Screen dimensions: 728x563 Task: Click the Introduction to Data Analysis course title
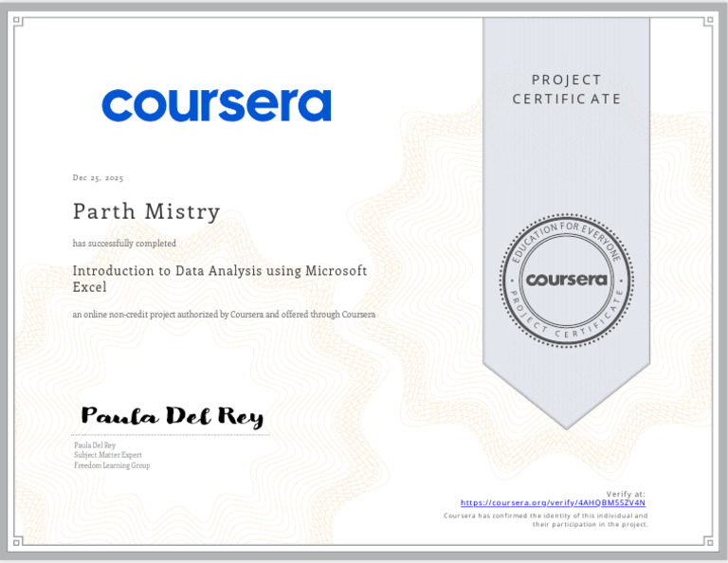220,279
